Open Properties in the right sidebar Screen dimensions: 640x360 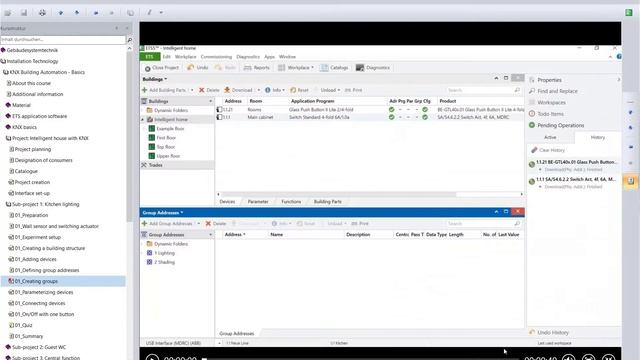549,80
